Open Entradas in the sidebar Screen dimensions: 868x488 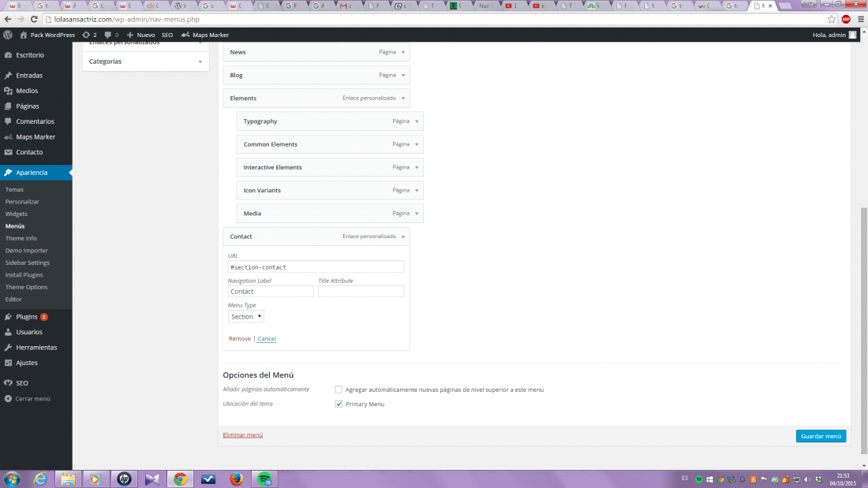coord(28,75)
